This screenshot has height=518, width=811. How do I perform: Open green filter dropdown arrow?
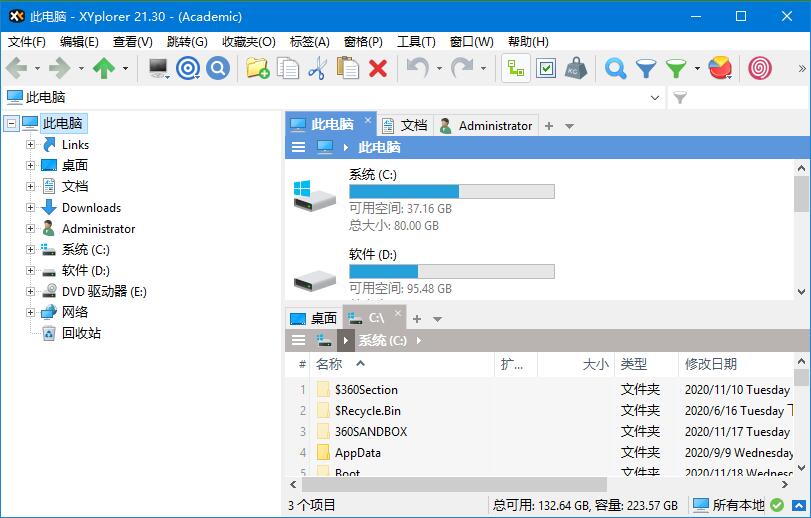697,68
